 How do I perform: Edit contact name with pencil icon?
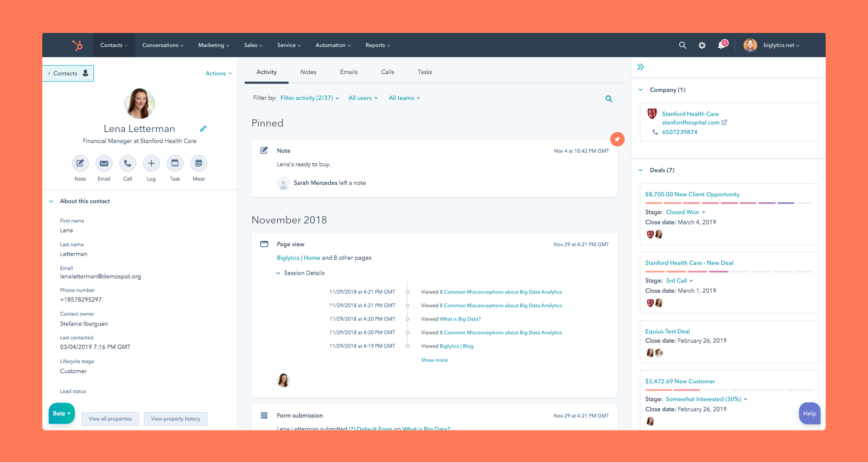point(203,129)
